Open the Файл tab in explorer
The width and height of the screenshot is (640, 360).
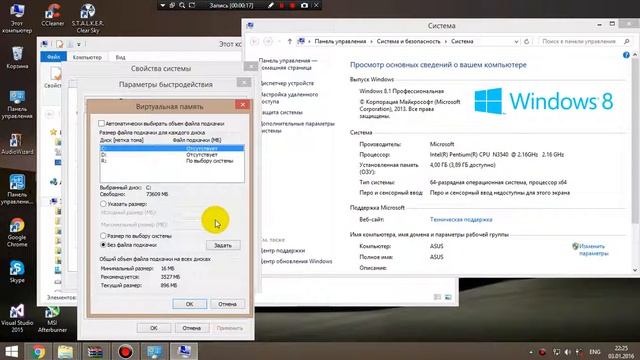(x=53, y=57)
